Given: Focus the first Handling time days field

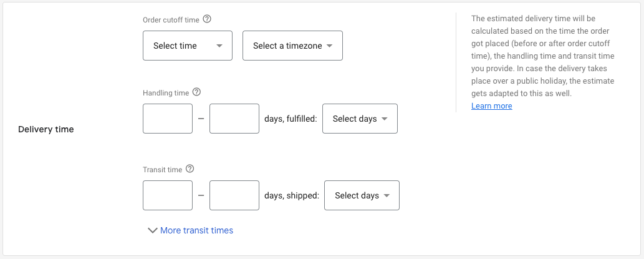Looking at the screenshot, I should coord(168,119).
